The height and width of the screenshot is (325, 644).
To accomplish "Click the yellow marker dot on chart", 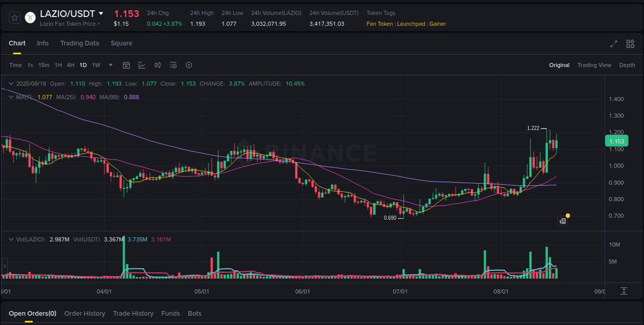I will pyautogui.click(x=568, y=215).
